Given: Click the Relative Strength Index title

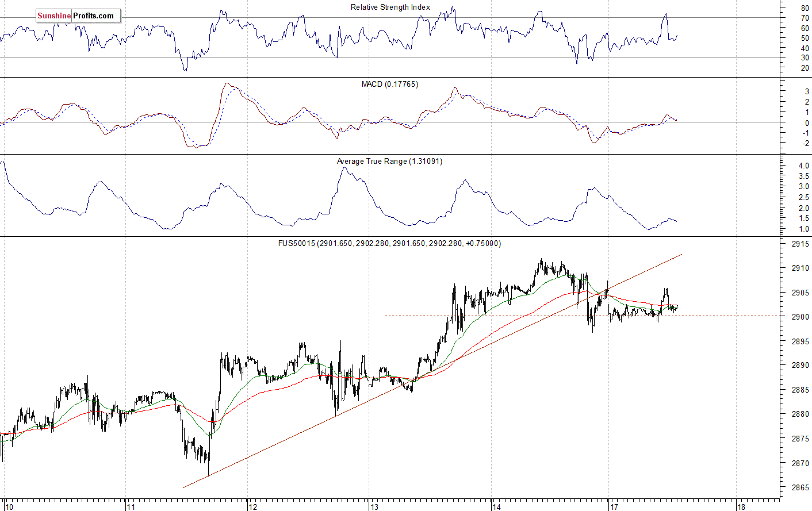Looking at the screenshot, I should click(390, 7).
